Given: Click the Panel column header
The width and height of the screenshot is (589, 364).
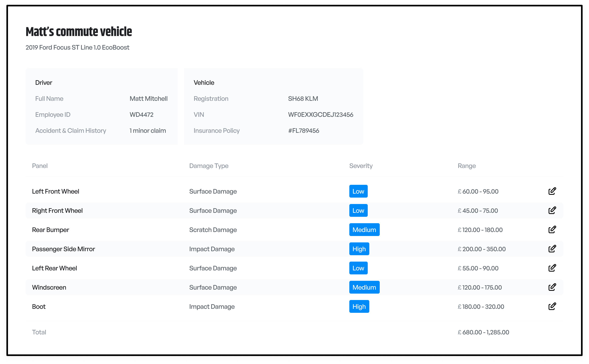Looking at the screenshot, I should point(40,166).
